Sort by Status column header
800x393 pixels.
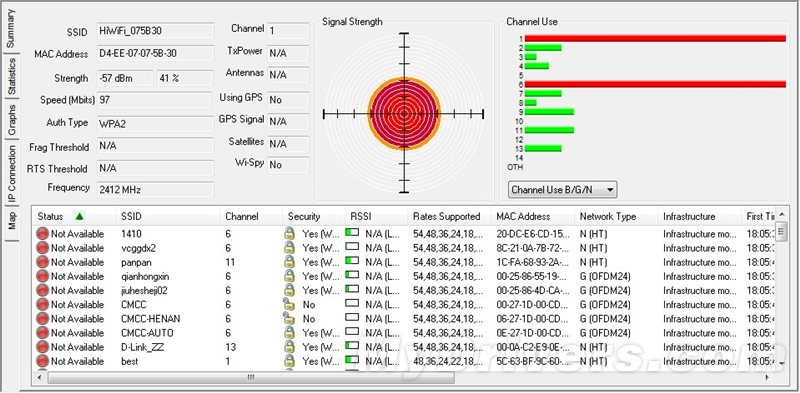[x=74, y=216]
